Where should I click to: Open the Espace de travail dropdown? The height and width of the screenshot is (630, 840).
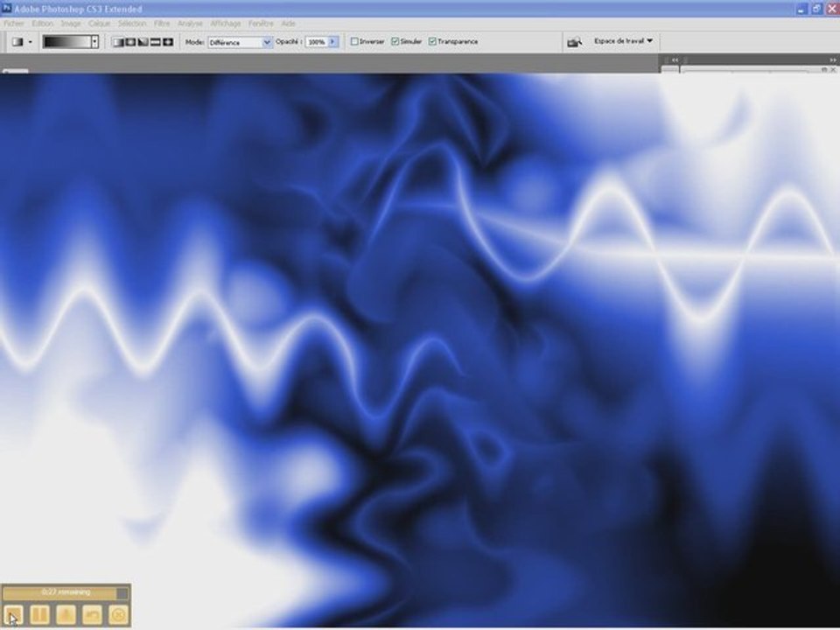[x=623, y=41]
